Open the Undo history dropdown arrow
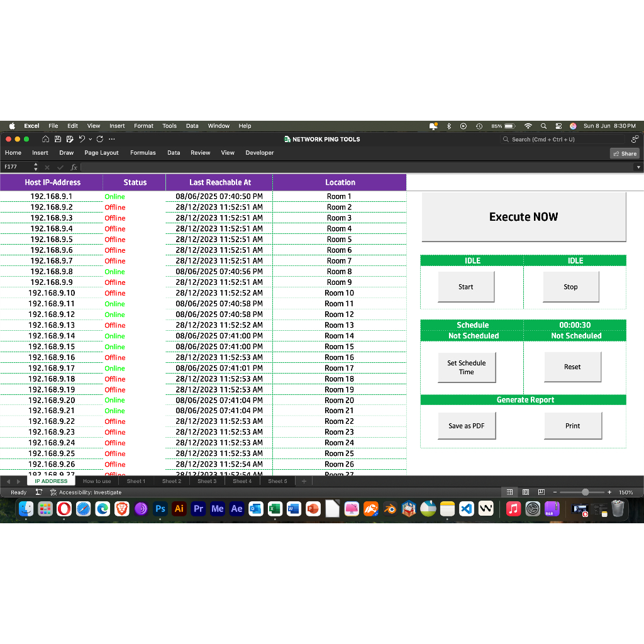This screenshot has width=644, height=644. coord(91,139)
